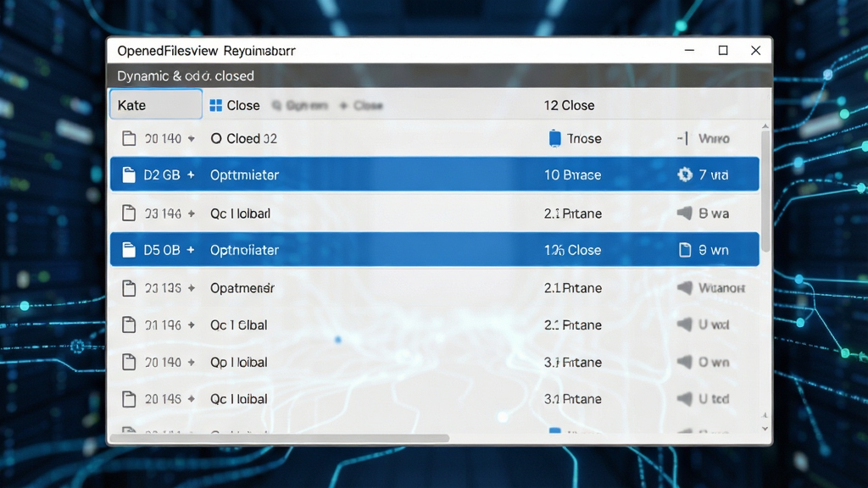Image resolution: width=868 pixels, height=488 pixels.
Task: Click the Kate input field
Action: click(156, 104)
